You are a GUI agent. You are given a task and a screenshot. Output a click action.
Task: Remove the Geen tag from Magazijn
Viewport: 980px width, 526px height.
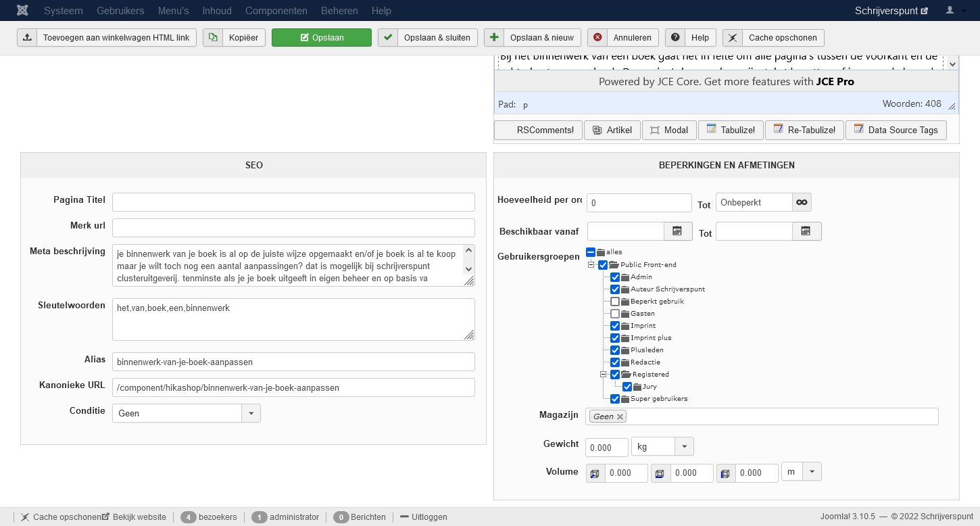620,416
